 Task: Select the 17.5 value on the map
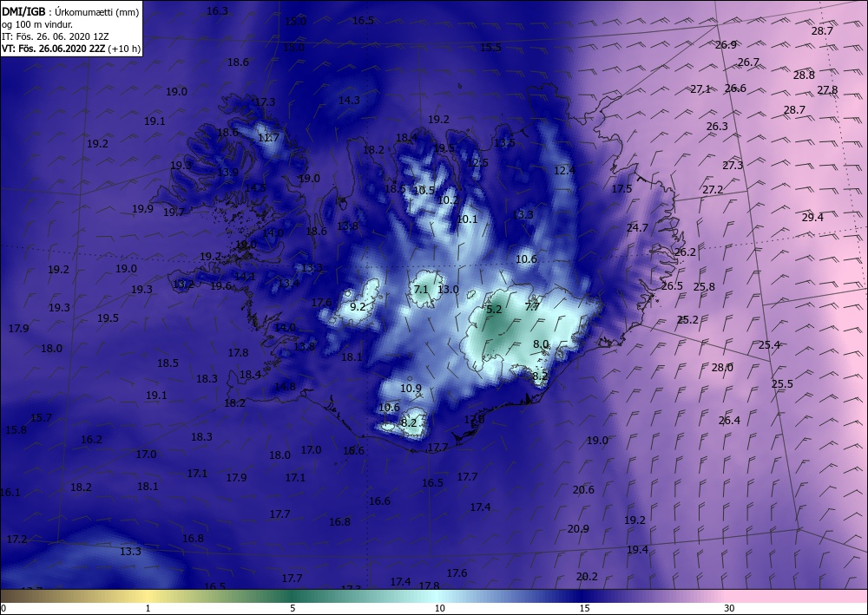coord(621,188)
